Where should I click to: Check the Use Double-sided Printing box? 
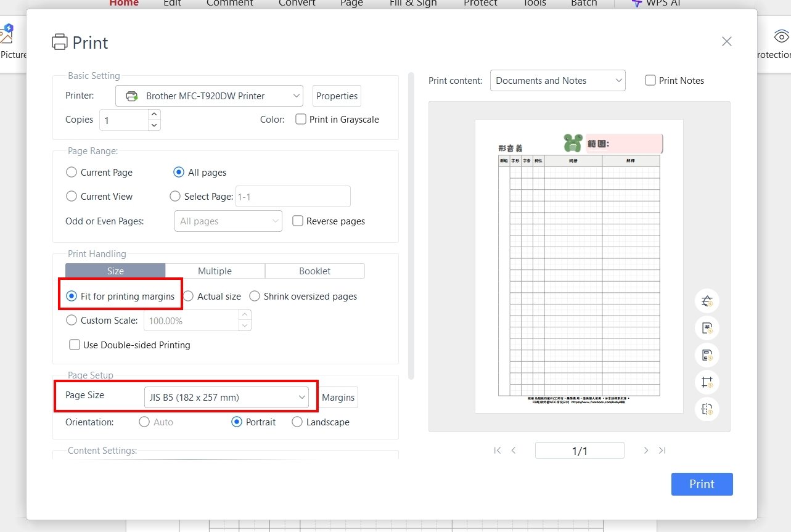75,345
